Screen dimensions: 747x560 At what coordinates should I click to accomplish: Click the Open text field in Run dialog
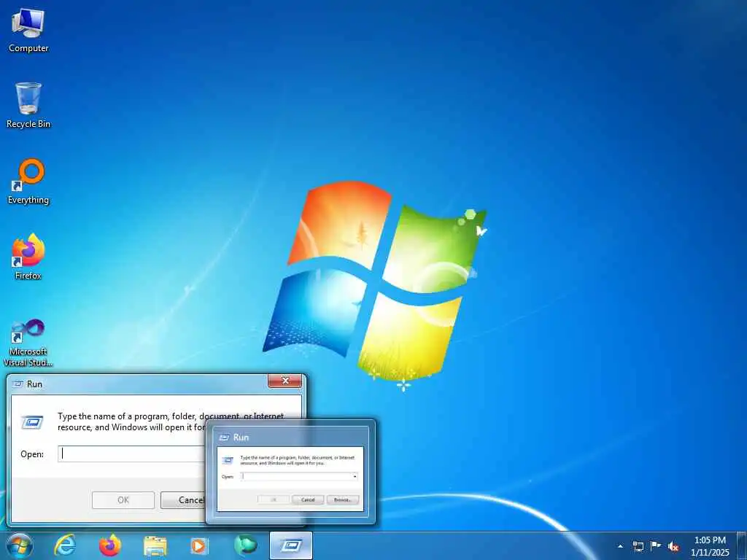coord(132,454)
